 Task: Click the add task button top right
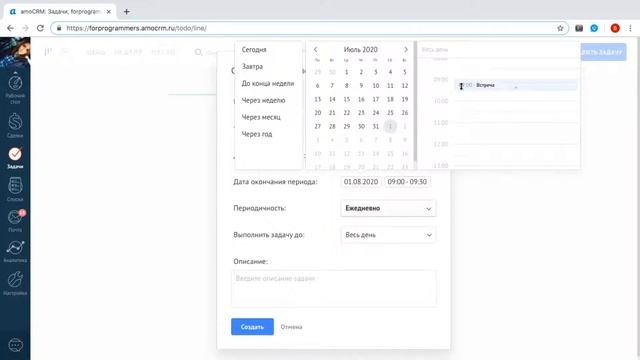[603, 52]
